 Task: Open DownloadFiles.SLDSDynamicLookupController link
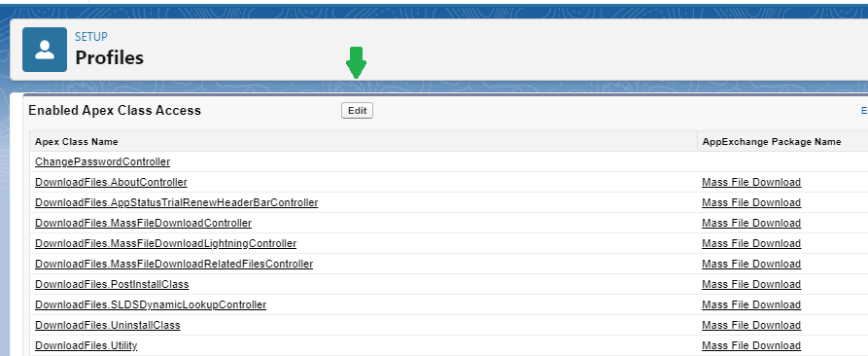(x=151, y=305)
